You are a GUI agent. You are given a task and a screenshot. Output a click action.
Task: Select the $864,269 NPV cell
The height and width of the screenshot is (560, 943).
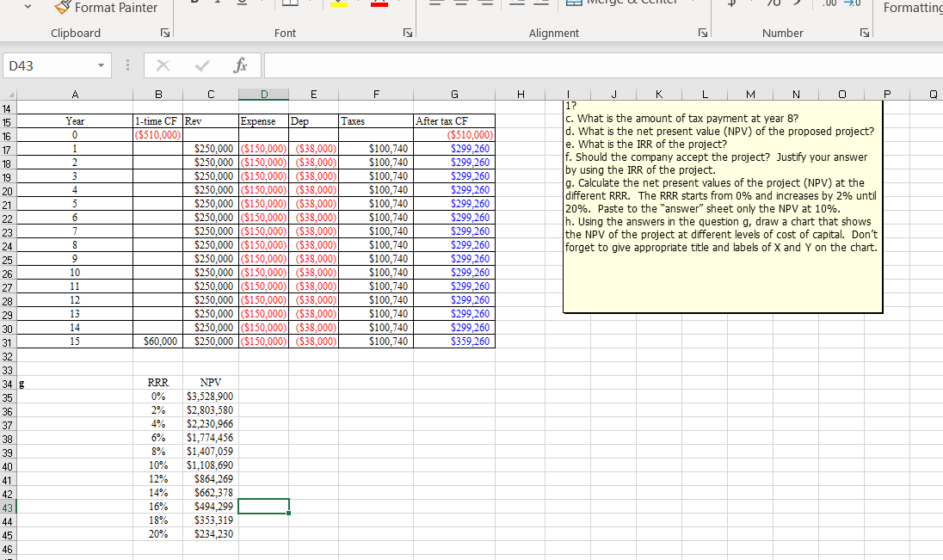coord(211,479)
